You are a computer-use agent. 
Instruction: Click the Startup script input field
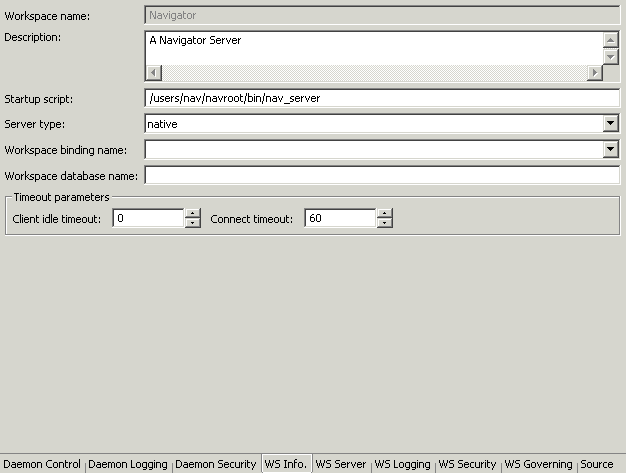[x=382, y=98]
